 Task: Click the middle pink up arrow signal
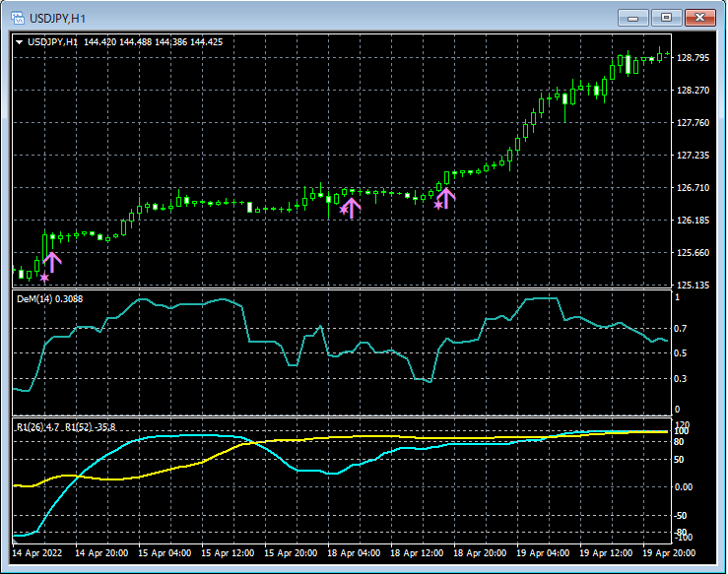pos(352,207)
